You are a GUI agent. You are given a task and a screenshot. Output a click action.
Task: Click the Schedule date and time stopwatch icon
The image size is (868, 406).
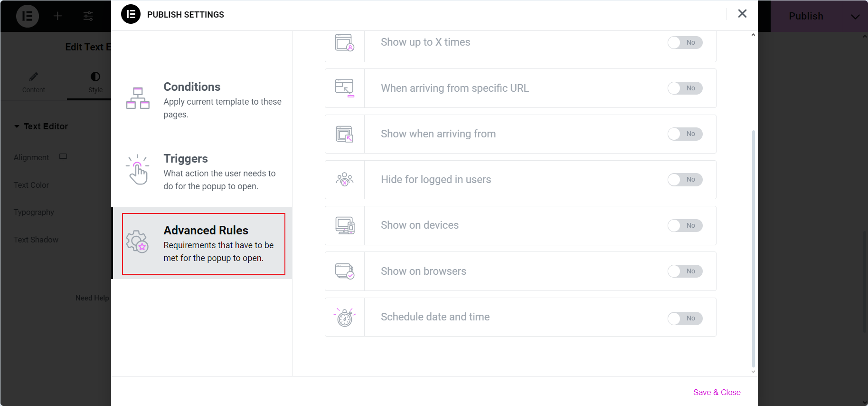345,317
